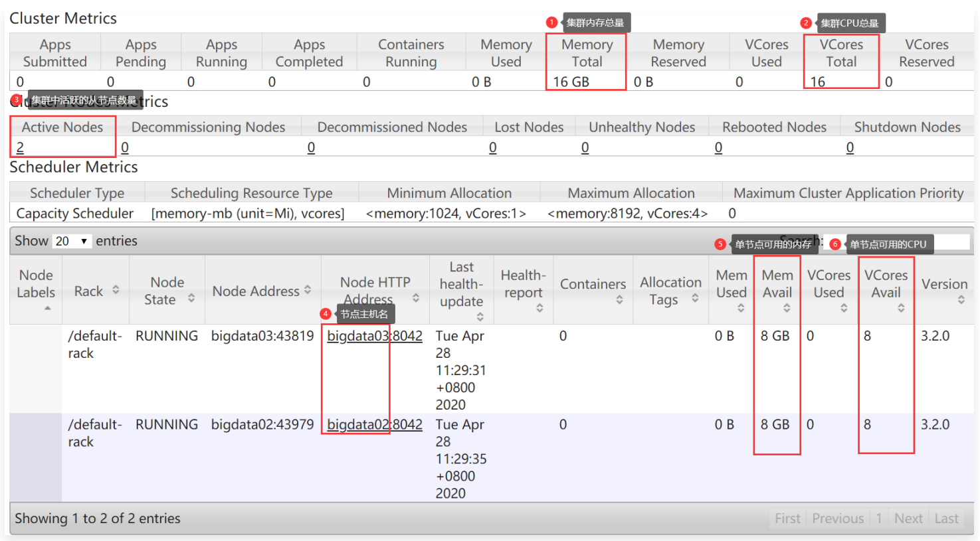Open the Lost Nodes count link
The width and height of the screenshot is (980, 541).
coord(492,147)
